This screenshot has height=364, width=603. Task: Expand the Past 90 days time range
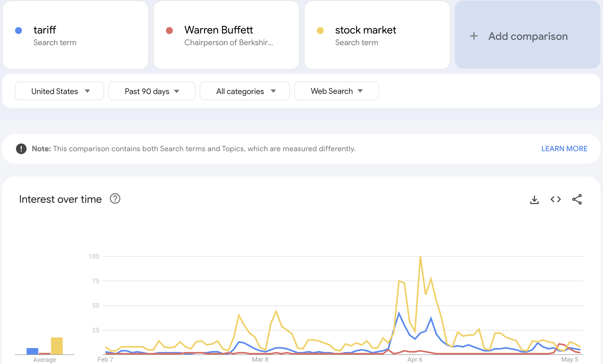[152, 91]
